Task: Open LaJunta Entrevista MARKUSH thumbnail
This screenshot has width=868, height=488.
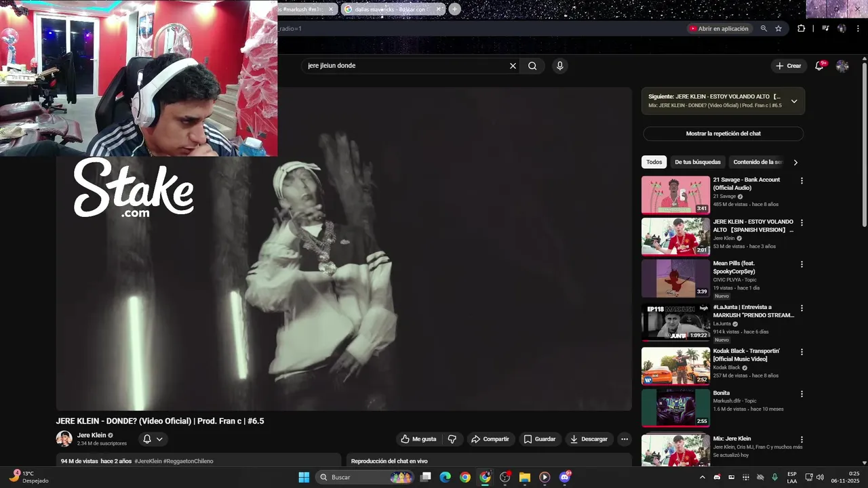Action: [x=675, y=323]
